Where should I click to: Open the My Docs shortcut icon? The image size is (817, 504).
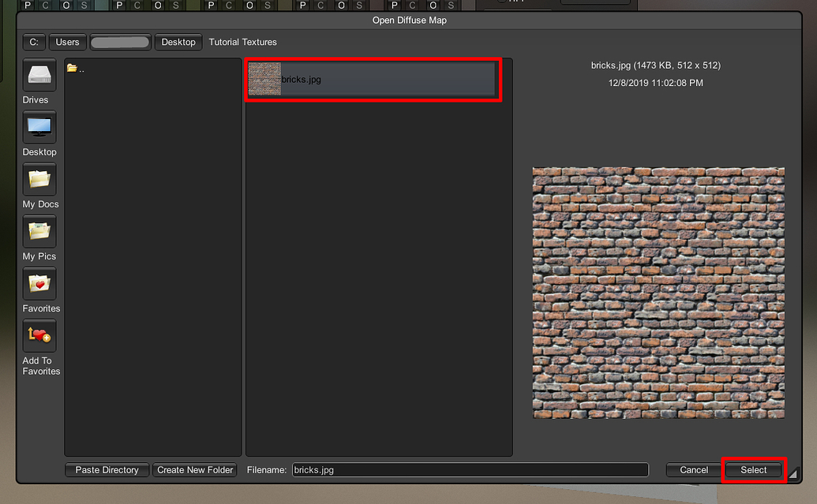[39, 180]
